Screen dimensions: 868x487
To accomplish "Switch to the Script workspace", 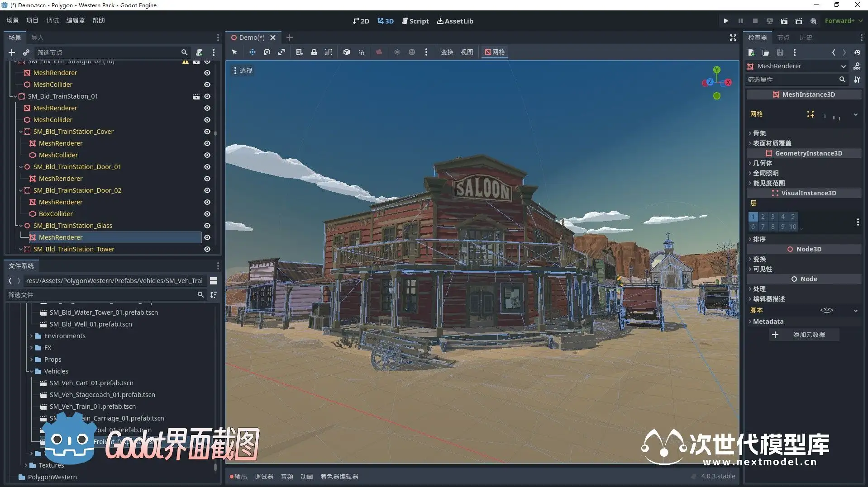I will click(x=415, y=21).
